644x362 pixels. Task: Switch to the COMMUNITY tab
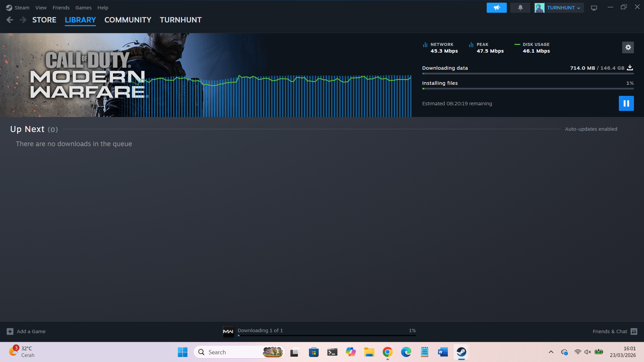pyautogui.click(x=127, y=20)
